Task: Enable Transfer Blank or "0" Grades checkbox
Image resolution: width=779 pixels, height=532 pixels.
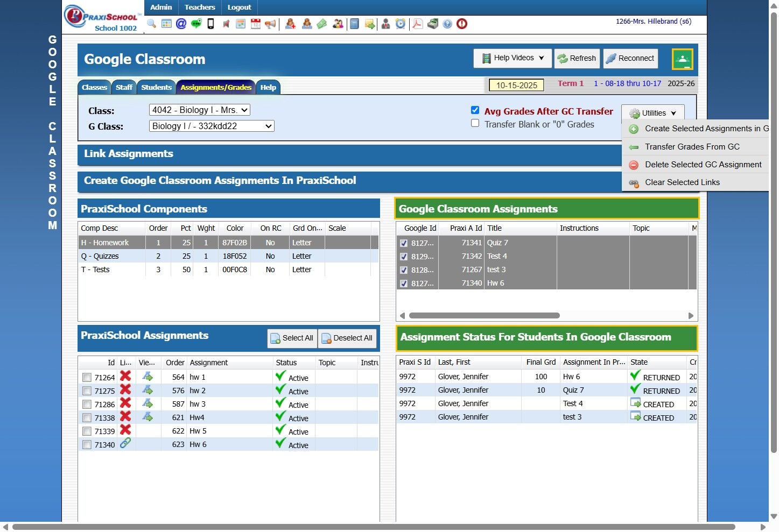Action: [475, 123]
